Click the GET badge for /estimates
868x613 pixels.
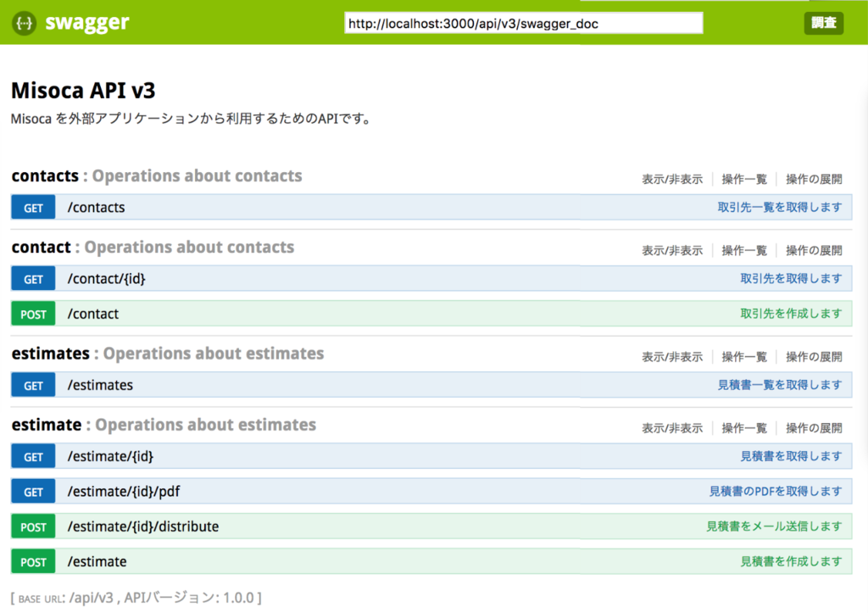pyautogui.click(x=33, y=386)
